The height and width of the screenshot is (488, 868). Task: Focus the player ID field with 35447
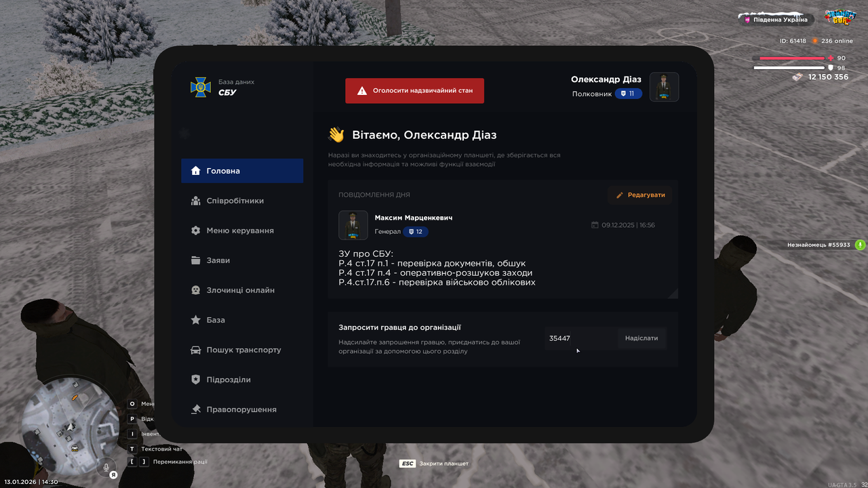[x=580, y=338]
